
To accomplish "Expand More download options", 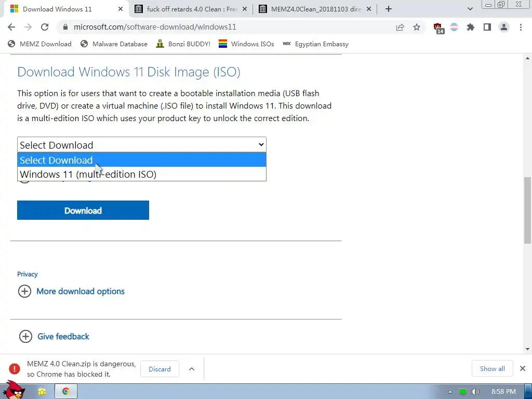I will tap(72, 291).
